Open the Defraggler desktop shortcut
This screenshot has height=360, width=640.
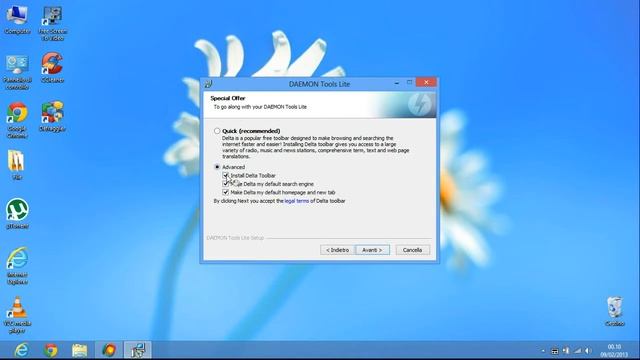52,116
